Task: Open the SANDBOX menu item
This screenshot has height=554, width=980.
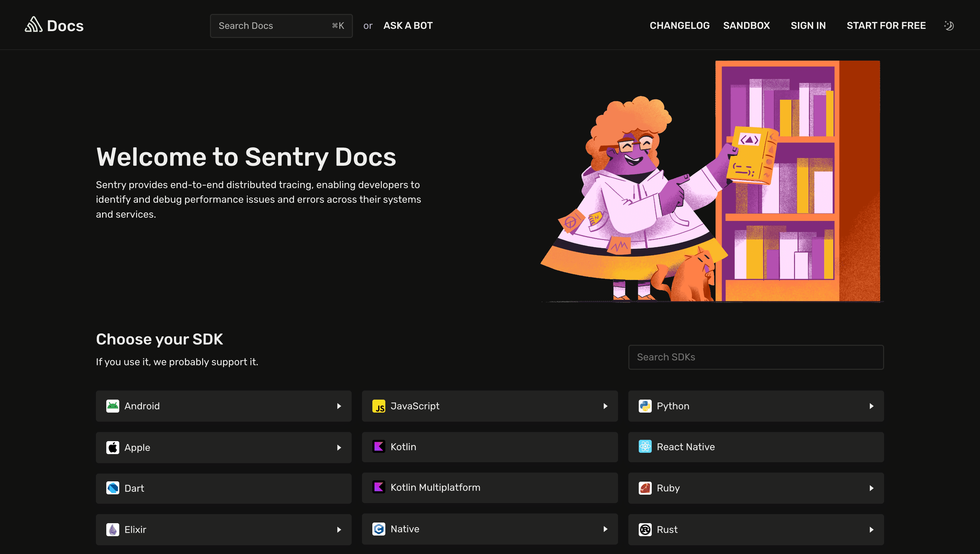Action: pyautogui.click(x=746, y=26)
